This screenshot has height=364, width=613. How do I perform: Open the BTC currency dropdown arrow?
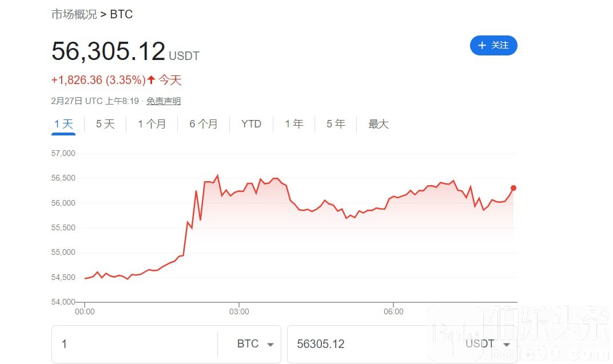[x=270, y=345]
